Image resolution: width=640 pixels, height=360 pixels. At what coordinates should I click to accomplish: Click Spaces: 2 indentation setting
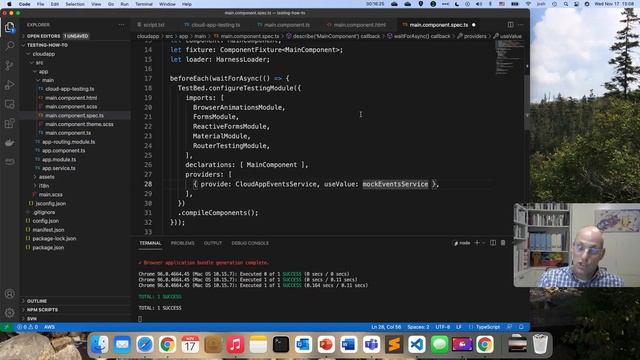[x=418, y=327]
